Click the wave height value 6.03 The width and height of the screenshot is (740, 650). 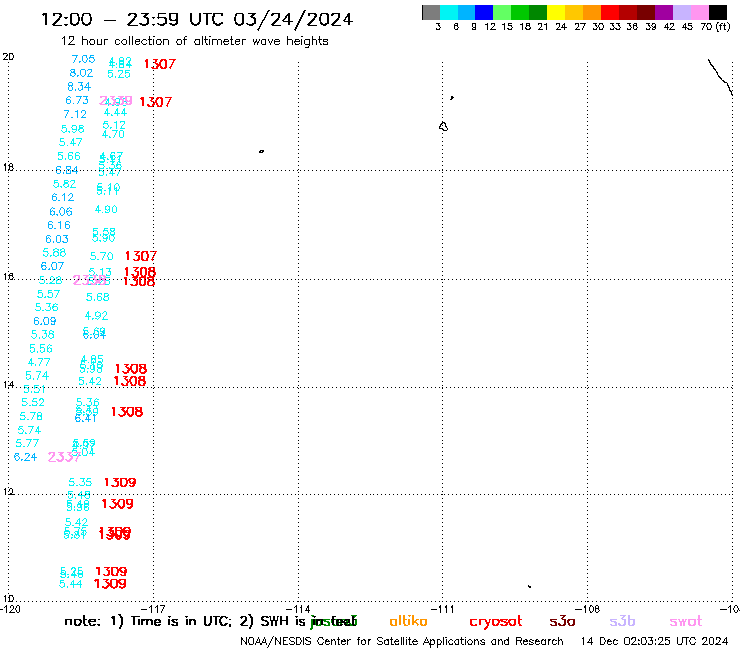[57, 239]
